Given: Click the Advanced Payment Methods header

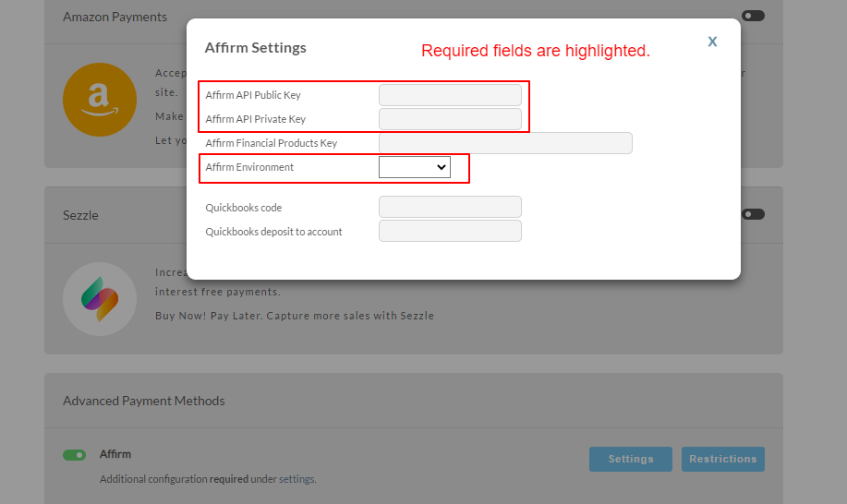Looking at the screenshot, I should click(x=144, y=401).
